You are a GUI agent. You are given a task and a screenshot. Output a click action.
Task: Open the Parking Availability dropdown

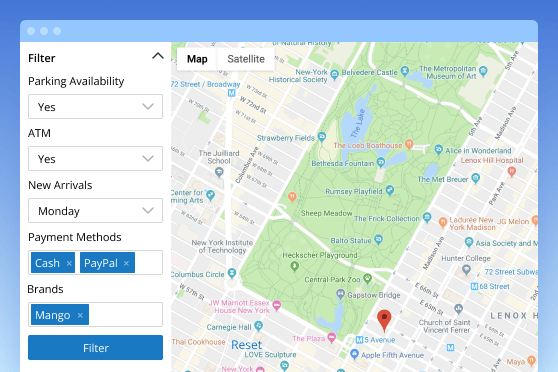point(95,106)
